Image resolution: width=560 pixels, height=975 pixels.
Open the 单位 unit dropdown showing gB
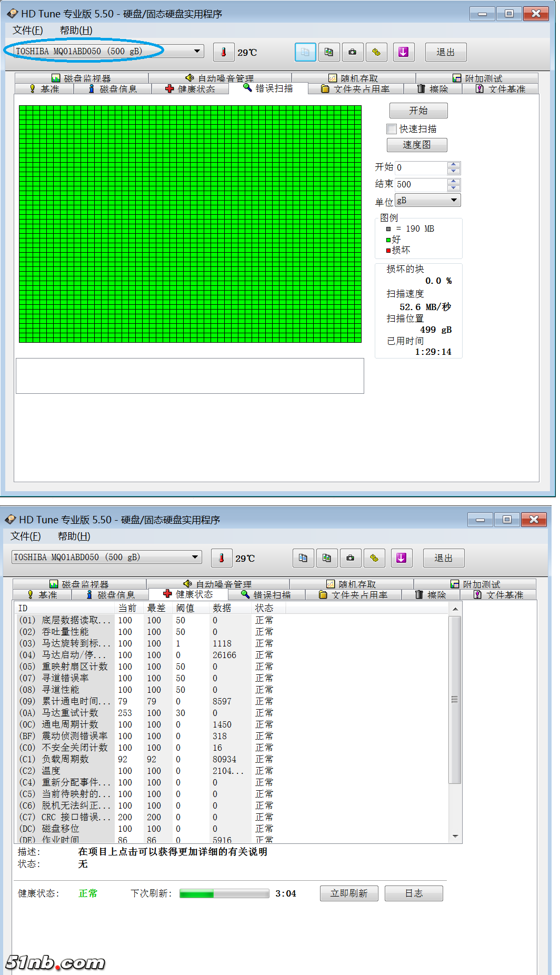coord(454,201)
